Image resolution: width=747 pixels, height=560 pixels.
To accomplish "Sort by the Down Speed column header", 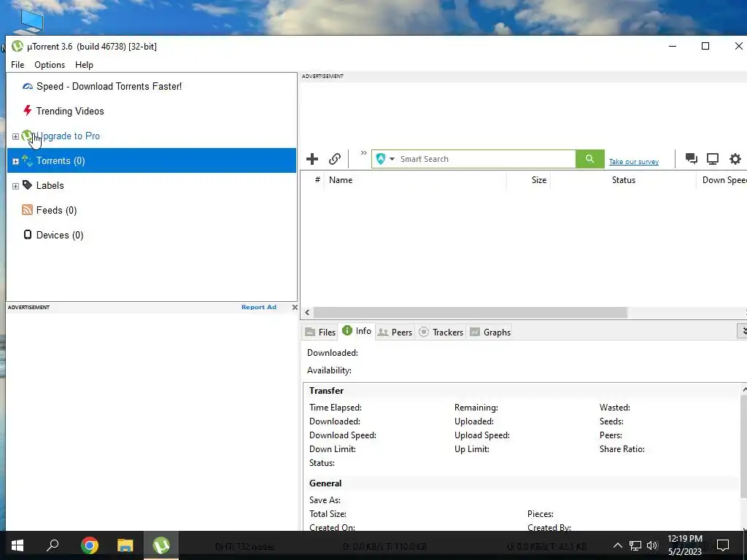I will (721, 180).
